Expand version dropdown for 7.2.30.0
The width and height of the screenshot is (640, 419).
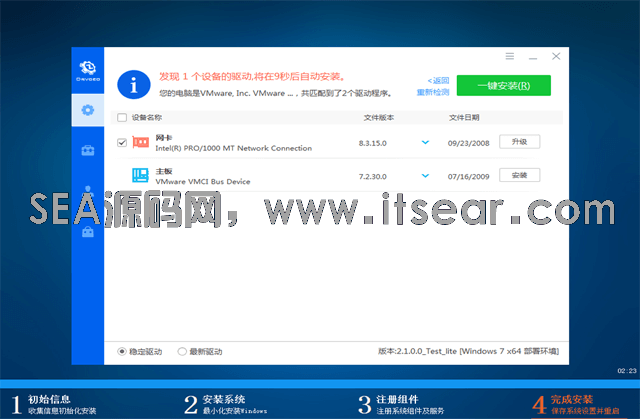425,176
